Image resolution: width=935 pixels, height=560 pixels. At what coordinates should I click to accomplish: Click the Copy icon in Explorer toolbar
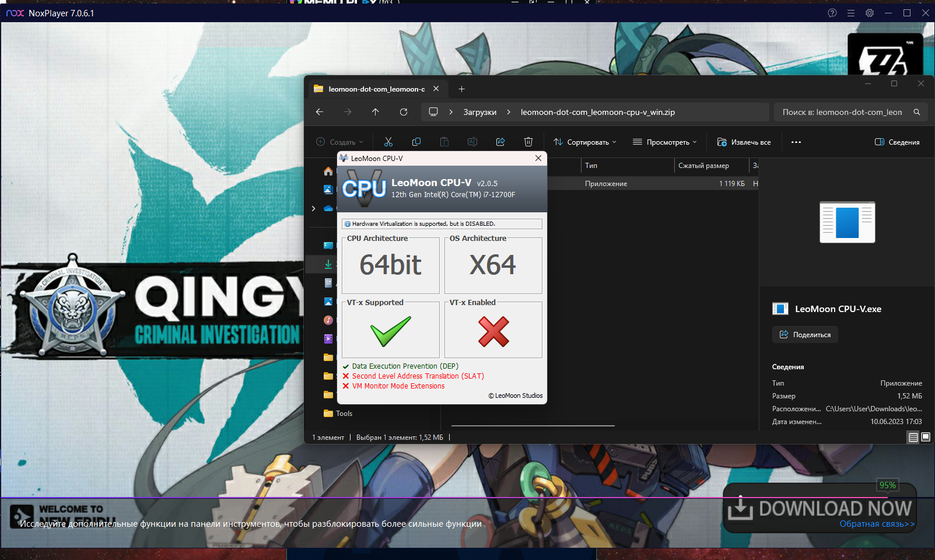(x=416, y=142)
